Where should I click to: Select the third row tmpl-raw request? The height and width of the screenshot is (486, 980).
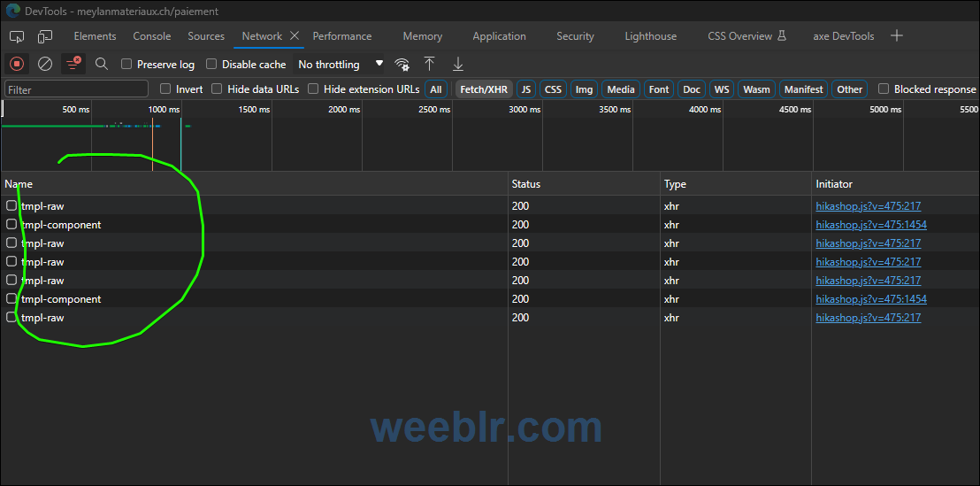[x=42, y=243]
